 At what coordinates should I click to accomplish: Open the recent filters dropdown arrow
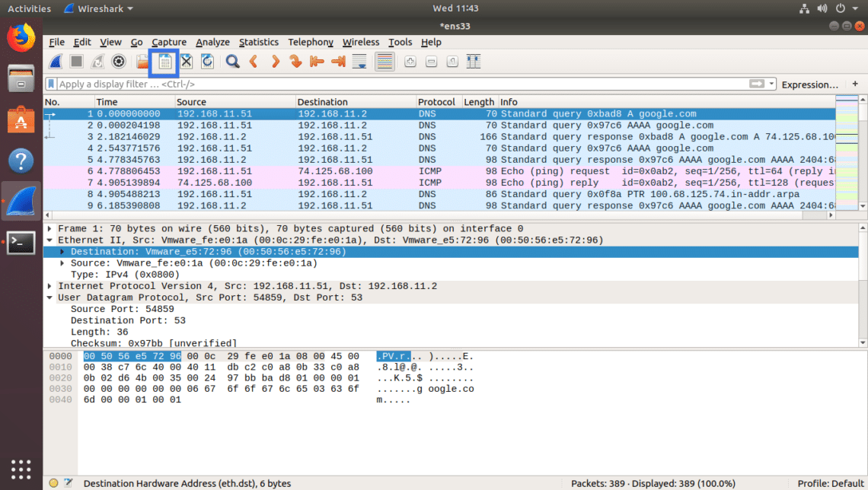(x=771, y=84)
